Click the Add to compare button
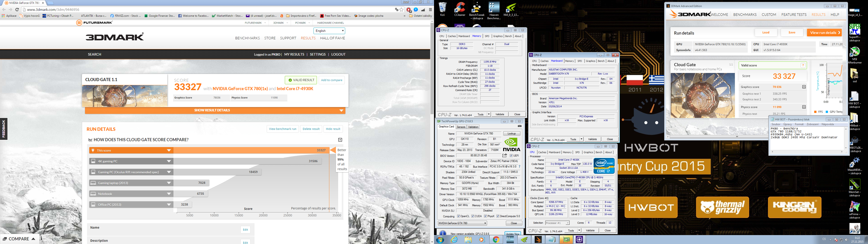The width and height of the screenshot is (868, 244). coord(332,80)
